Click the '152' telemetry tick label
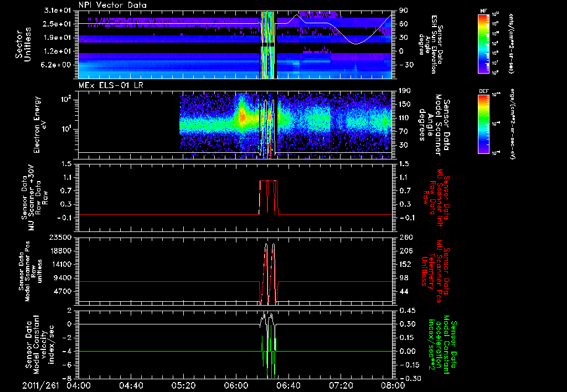The height and width of the screenshot is (392, 567). click(404, 265)
